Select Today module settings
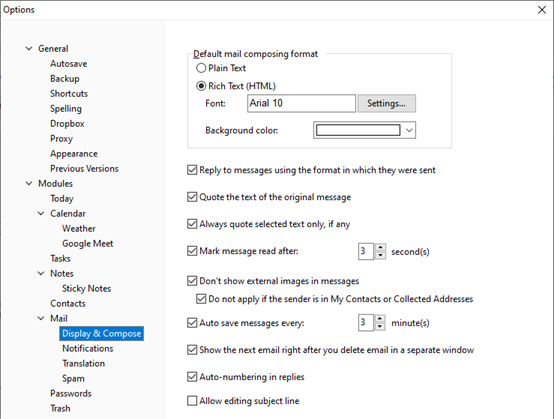The width and height of the screenshot is (554, 419). tap(62, 199)
